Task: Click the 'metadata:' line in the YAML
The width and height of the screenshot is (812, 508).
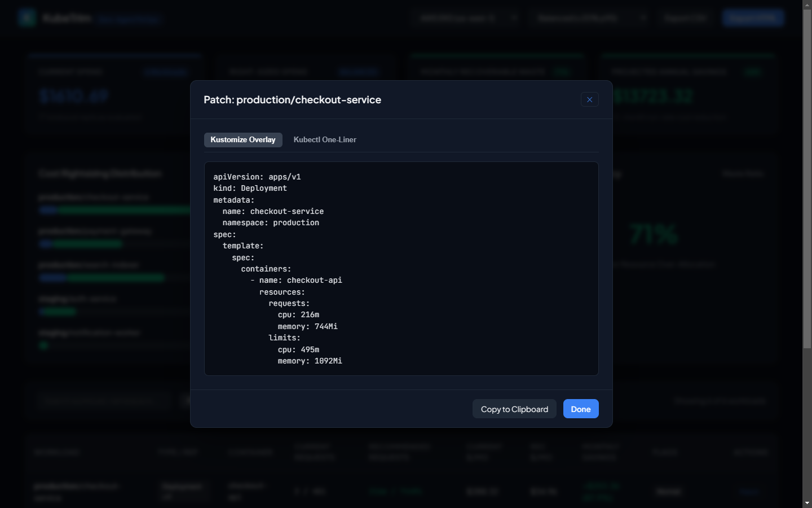Action: (234, 200)
